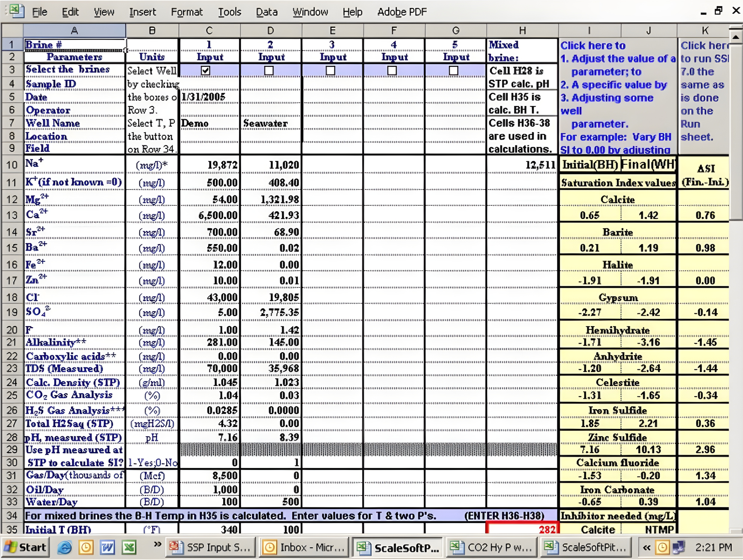Check the Brine 5 select checkbox
The width and height of the screenshot is (743, 560).
[454, 70]
